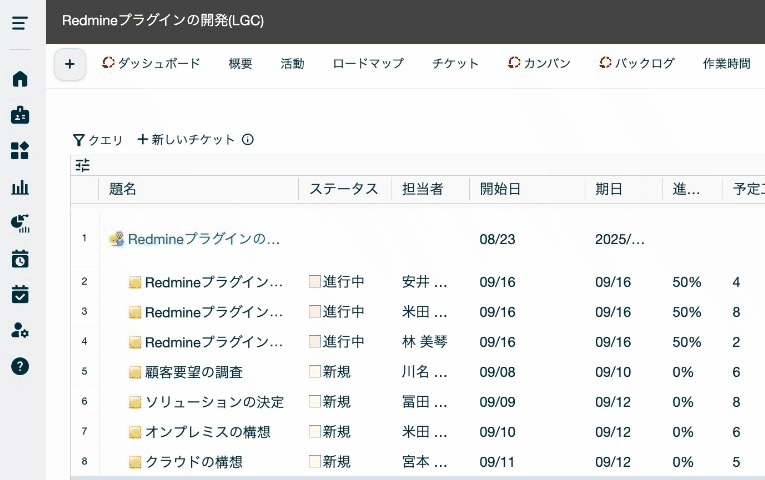Click the due date 09/10 cell
Viewport: 765px width, 480px height.
pos(613,372)
